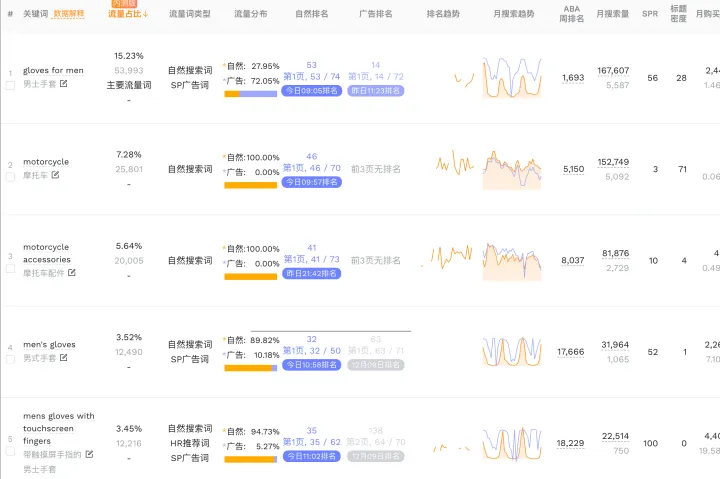The image size is (720, 479).
Task: Select checkbox for mens gloves with touchscreen fingers
Action: coord(10,451)
